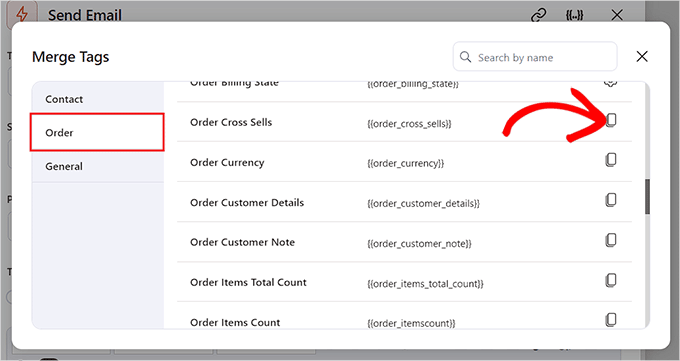Click the Order Currency label
The height and width of the screenshot is (361, 680).
[227, 163]
